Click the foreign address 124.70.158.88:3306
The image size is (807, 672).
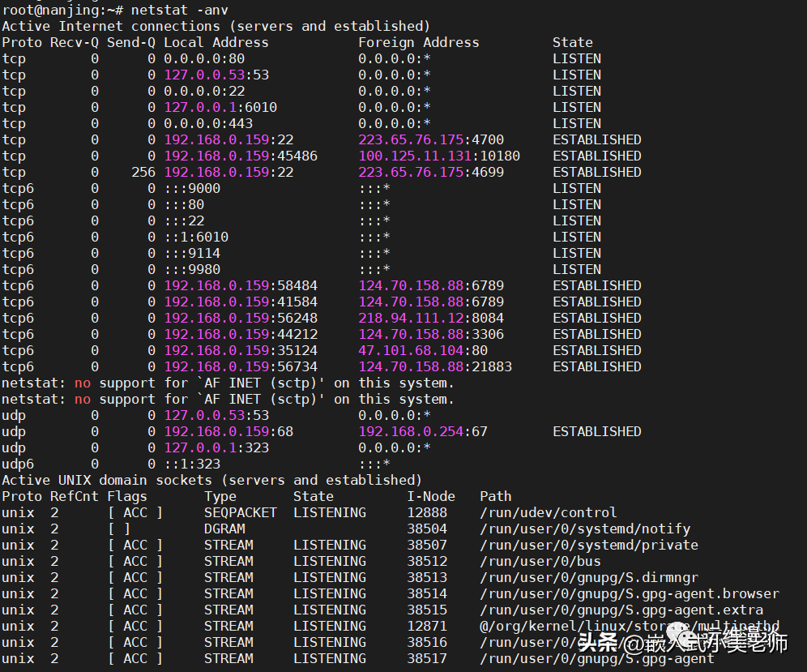(x=431, y=334)
